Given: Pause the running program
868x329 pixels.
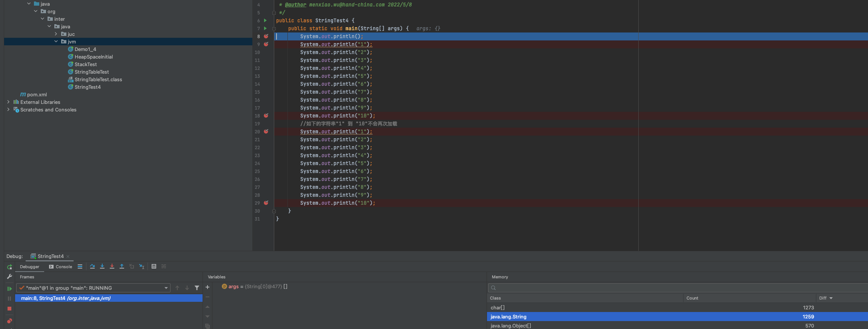Looking at the screenshot, I should [9, 298].
